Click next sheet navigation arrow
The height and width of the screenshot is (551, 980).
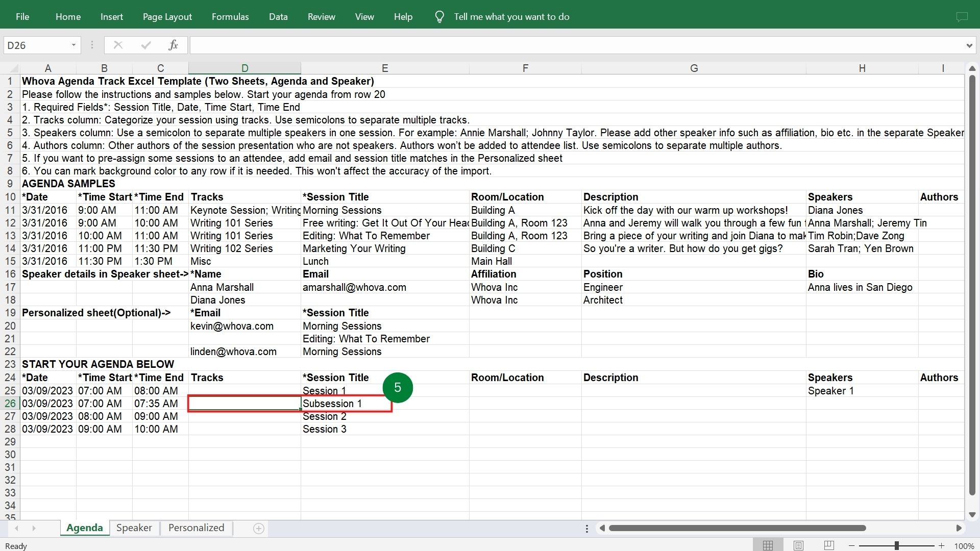(34, 528)
